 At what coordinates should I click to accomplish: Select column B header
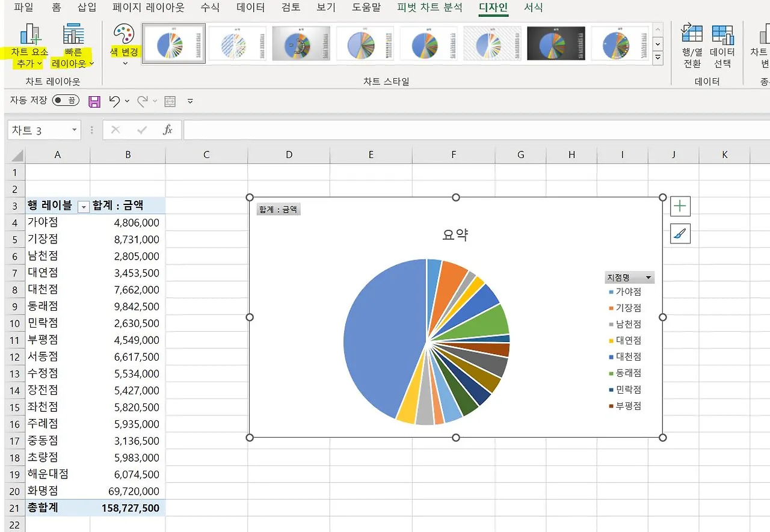pyautogui.click(x=128, y=155)
